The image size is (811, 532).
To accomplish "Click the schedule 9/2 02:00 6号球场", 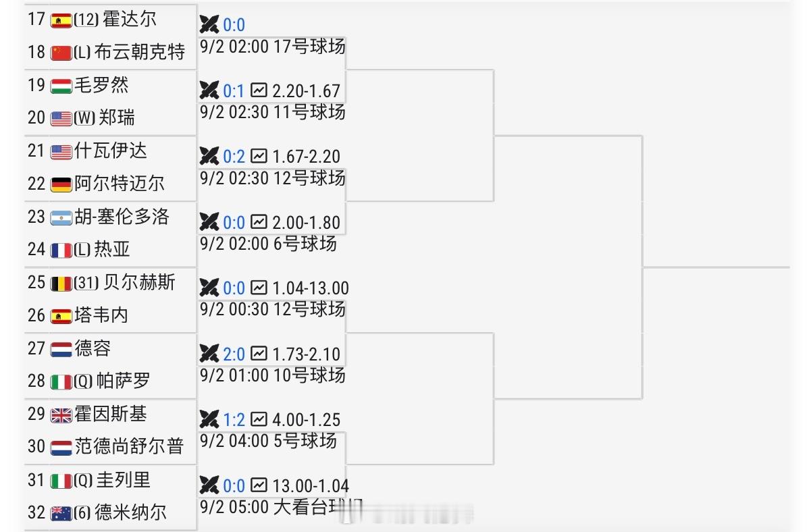I will pyautogui.click(x=268, y=244).
